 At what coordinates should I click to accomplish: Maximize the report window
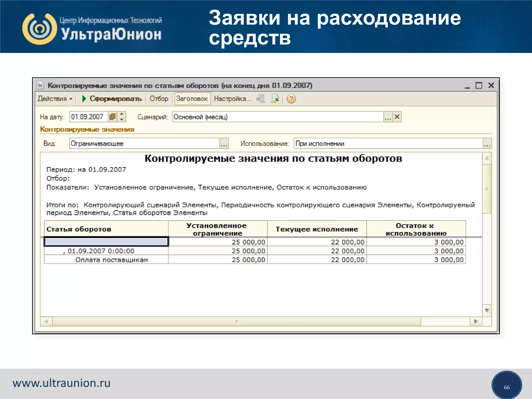(x=479, y=85)
